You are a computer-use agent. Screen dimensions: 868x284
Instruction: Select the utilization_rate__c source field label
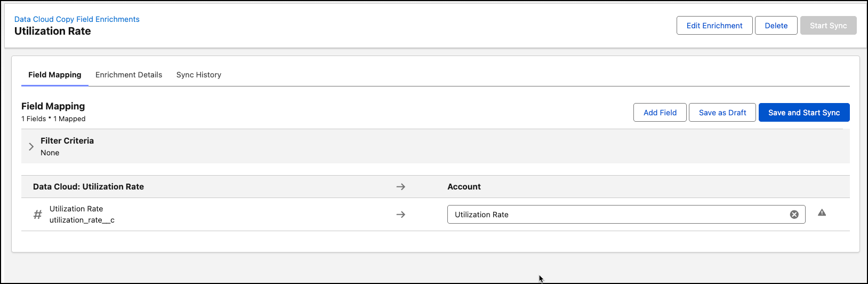(x=82, y=220)
